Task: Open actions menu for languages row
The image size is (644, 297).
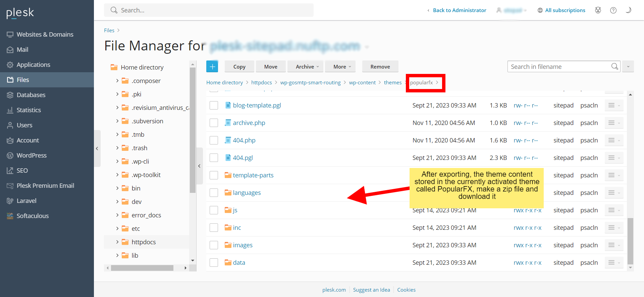Action: pos(614,193)
